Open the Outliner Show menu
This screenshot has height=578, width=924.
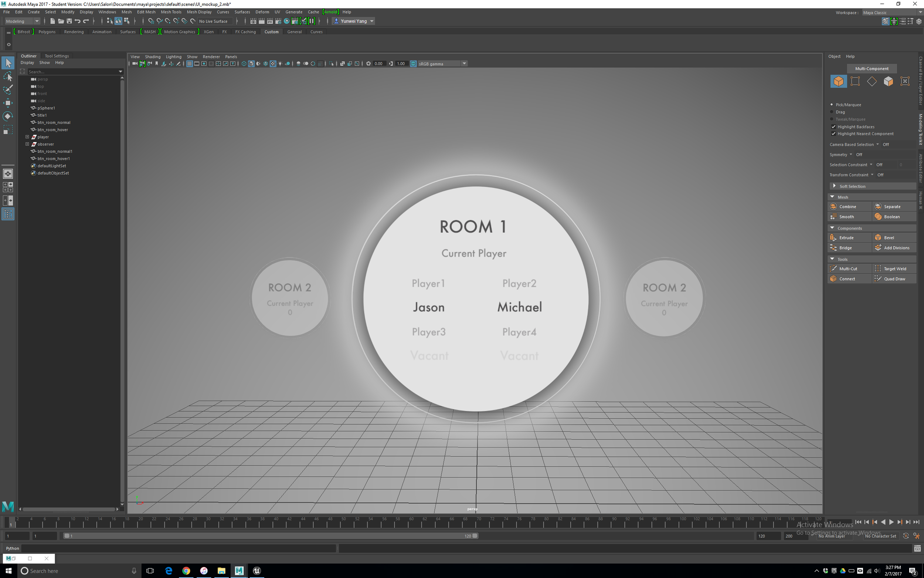click(x=44, y=62)
